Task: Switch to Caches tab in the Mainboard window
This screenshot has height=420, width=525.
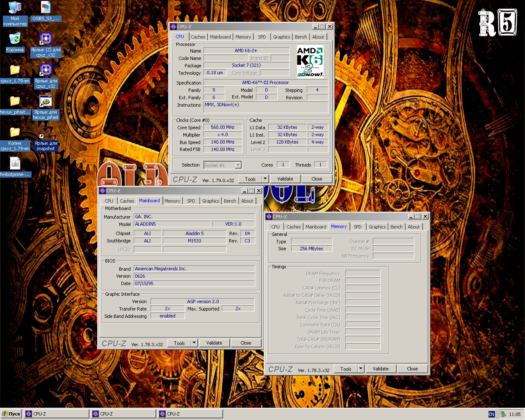Action: click(127, 201)
